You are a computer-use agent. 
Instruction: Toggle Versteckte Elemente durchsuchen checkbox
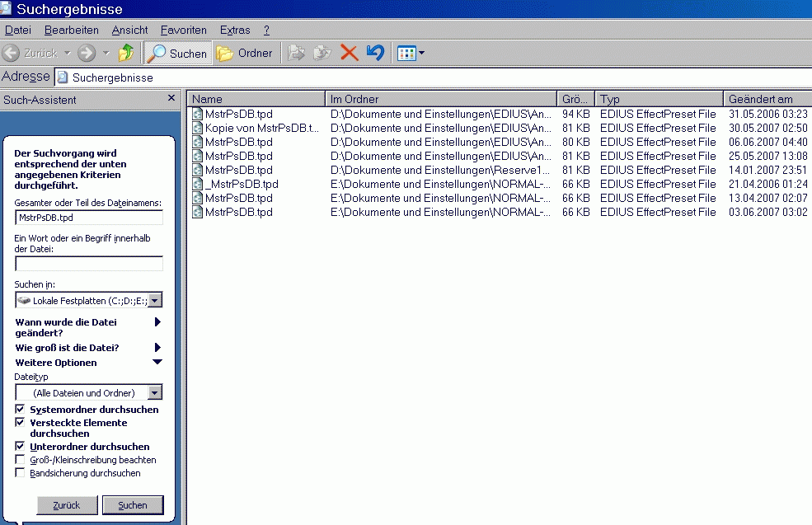(20, 422)
